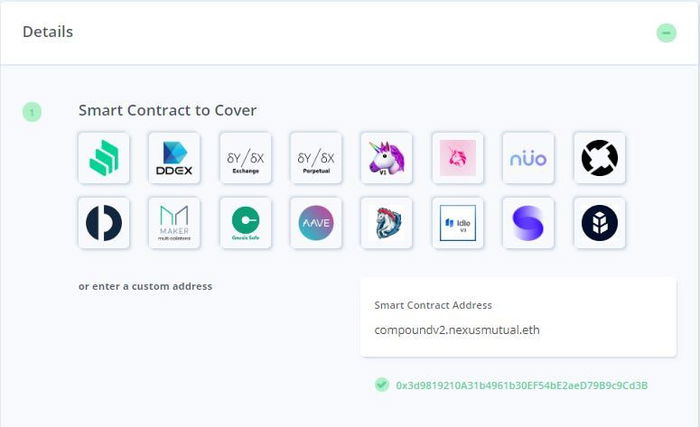Click the Smart Contract Address input field
The image size is (700, 427).
518,317
